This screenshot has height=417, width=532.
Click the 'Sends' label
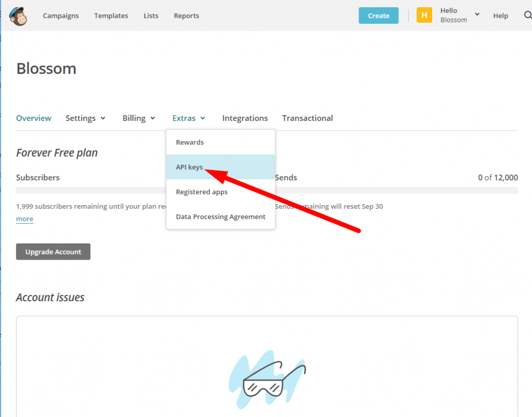click(286, 177)
